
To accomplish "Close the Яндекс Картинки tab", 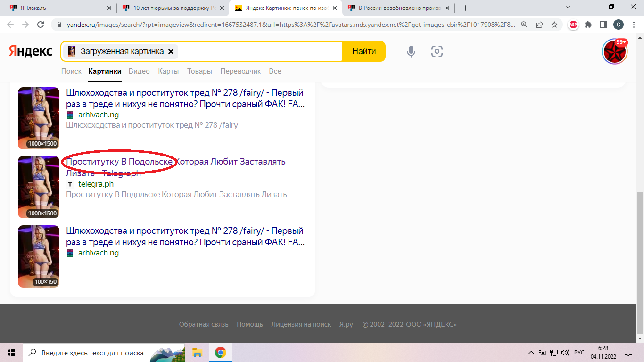I will (x=335, y=8).
